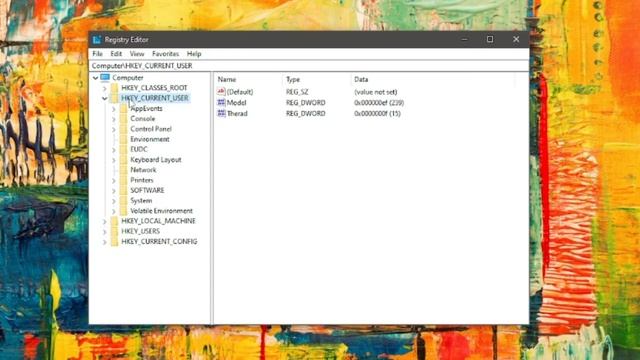
Task: Select the Therad value name
Action: click(x=237, y=113)
